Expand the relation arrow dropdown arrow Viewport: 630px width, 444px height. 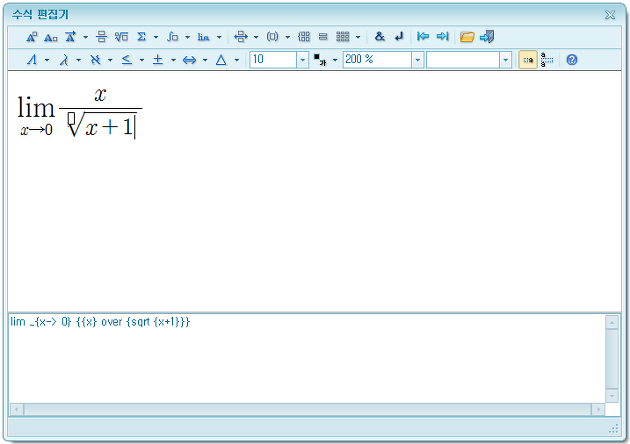[256, 37]
